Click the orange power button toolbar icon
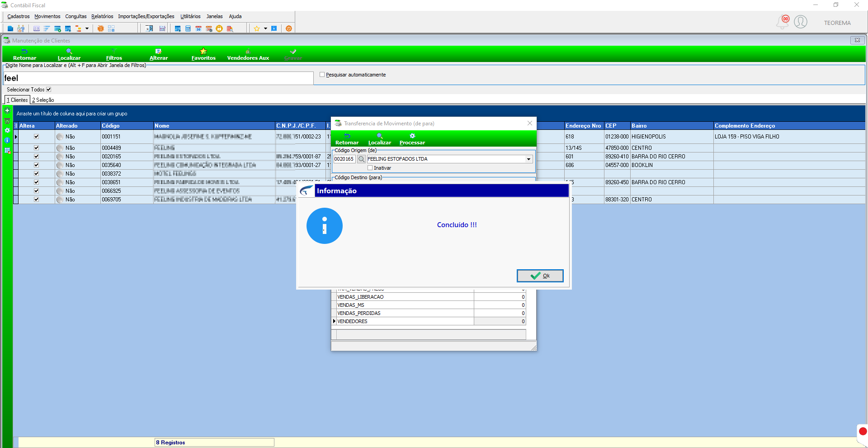This screenshot has width=868, height=448. point(288,29)
